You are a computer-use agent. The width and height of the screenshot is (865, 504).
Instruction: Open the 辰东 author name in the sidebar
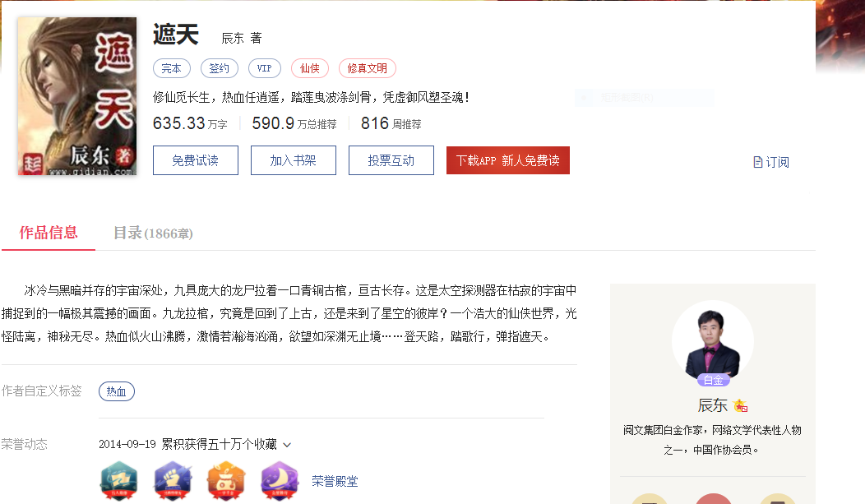coord(712,405)
